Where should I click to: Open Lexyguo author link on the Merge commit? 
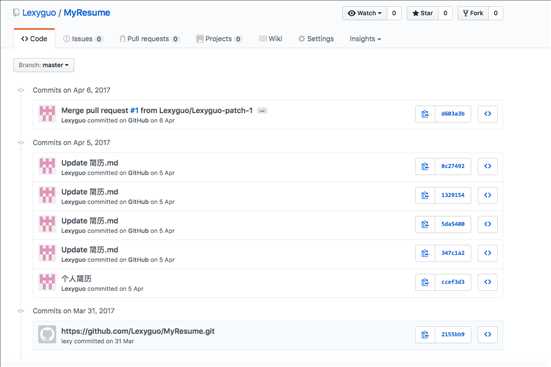(x=73, y=121)
